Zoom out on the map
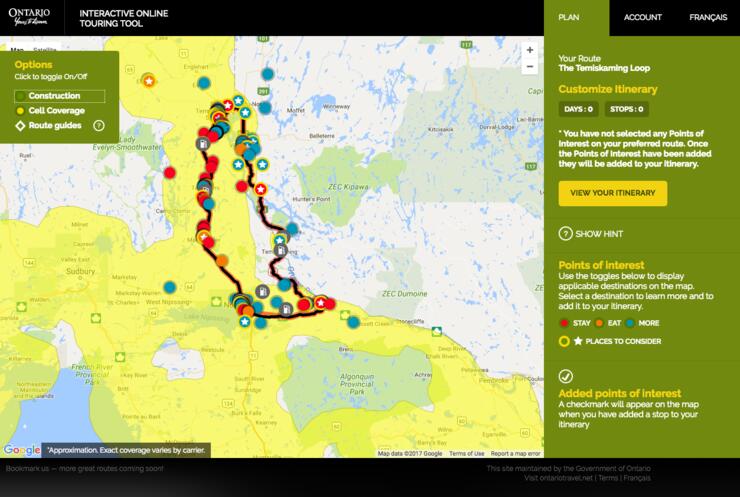Image resolution: width=740 pixels, height=497 pixels. click(x=530, y=68)
